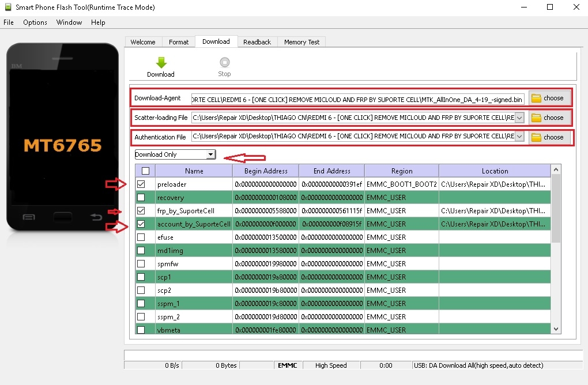Switch to the Readback tab
This screenshot has width=588, height=385.
click(x=257, y=42)
